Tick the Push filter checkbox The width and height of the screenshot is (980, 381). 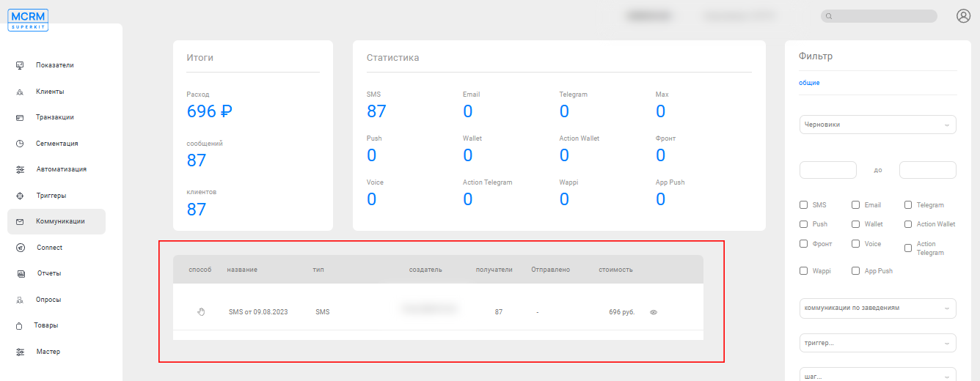pyautogui.click(x=804, y=224)
